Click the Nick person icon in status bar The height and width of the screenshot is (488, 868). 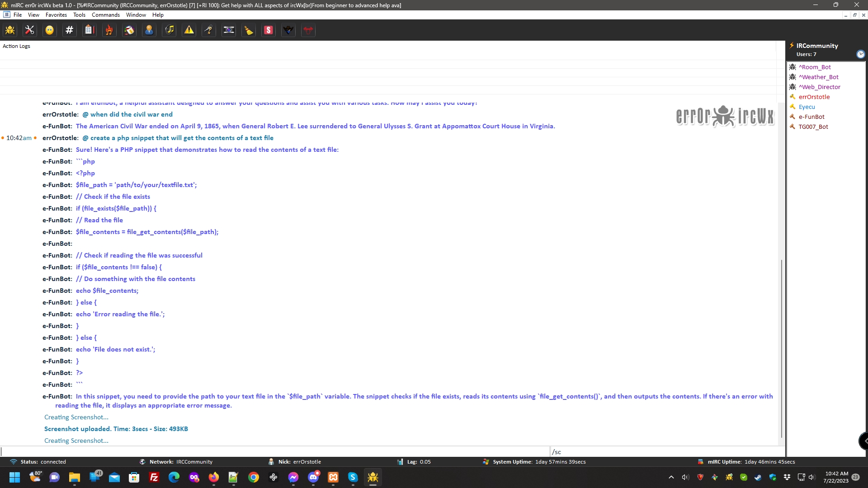tap(271, 462)
